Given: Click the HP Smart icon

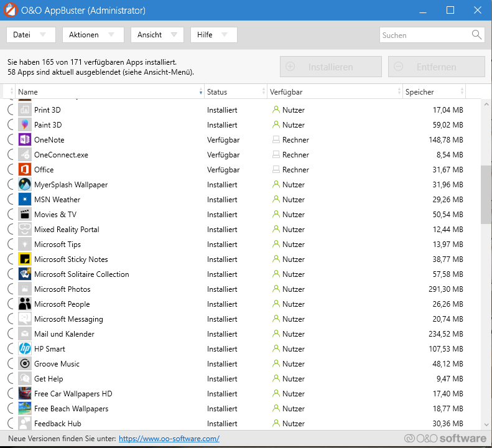Looking at the screenshot, I should pyautogui.click(x=25, y=348).
